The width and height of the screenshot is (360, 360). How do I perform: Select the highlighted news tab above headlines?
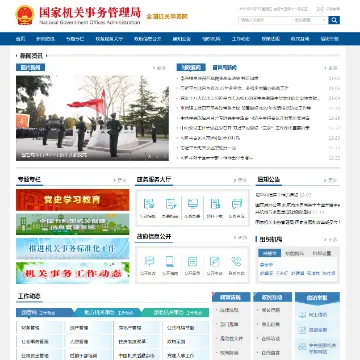[191, 68]
